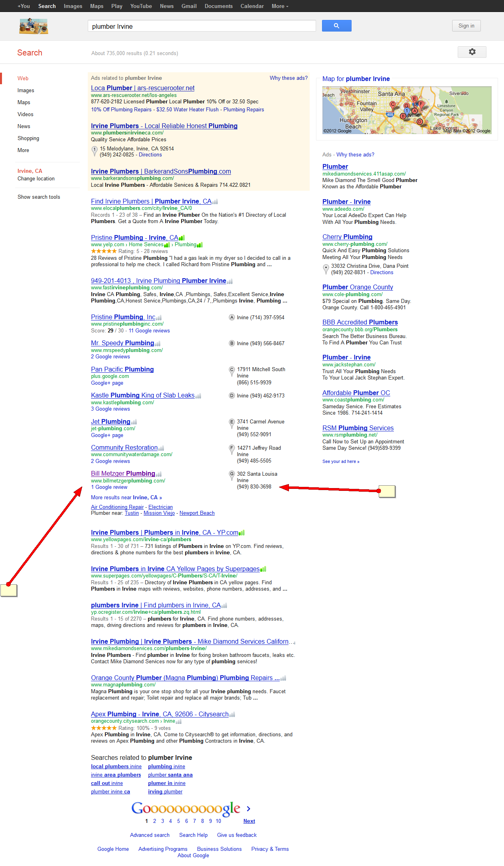Click Privacy & Terms footer link
This screenshot has height=866, width=504.
(270, 849)
